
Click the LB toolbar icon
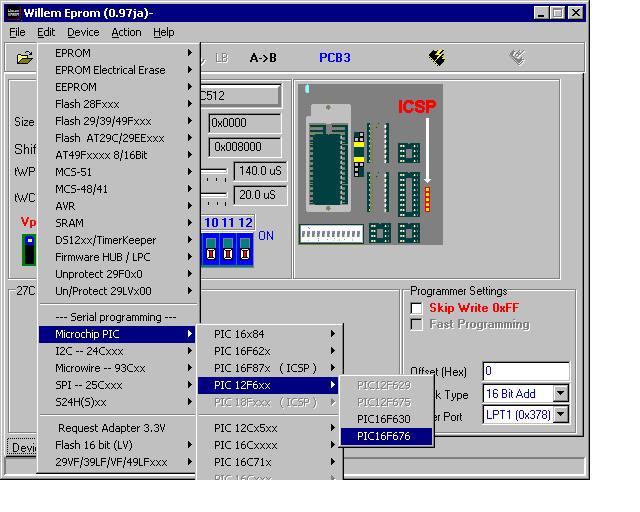coord(221,58)
